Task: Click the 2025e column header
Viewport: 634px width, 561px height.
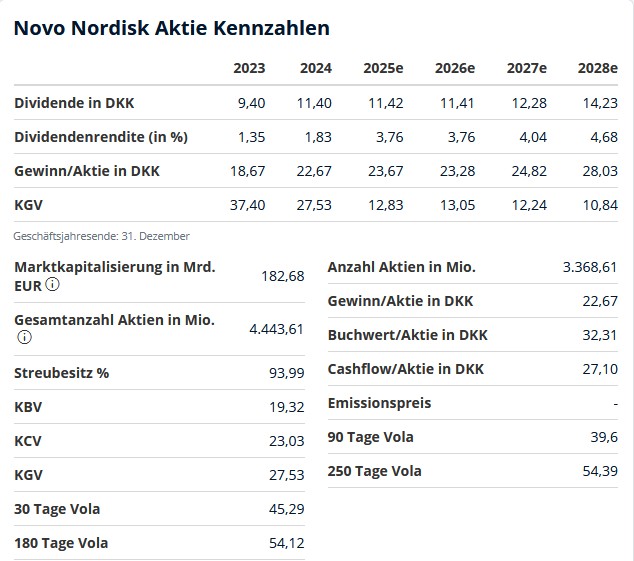Action: [384, 68]
